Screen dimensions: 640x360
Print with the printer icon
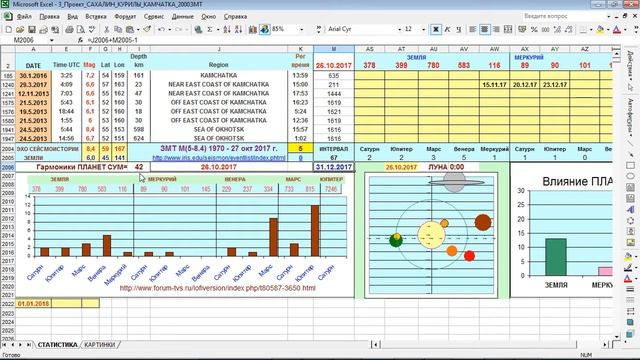(x=69, y=29)
